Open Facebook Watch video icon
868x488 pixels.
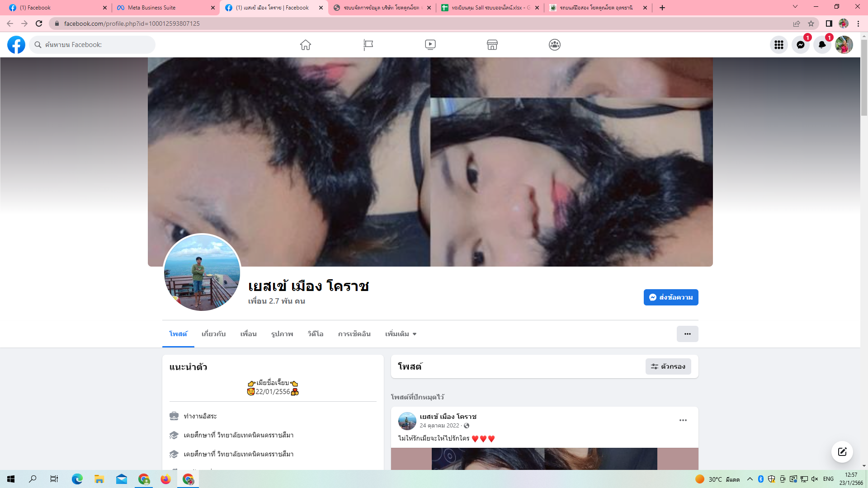pyautogui.click(x=430, y=45)
